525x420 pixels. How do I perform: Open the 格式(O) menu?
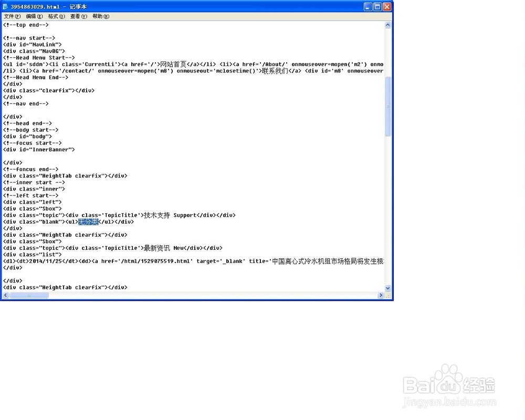[56, 16]
